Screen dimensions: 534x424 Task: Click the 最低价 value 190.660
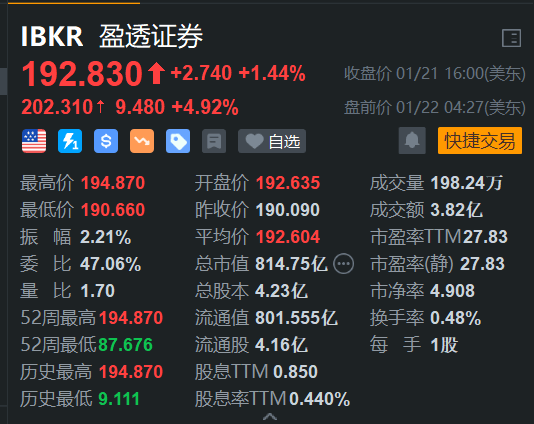tap(113, 210)
